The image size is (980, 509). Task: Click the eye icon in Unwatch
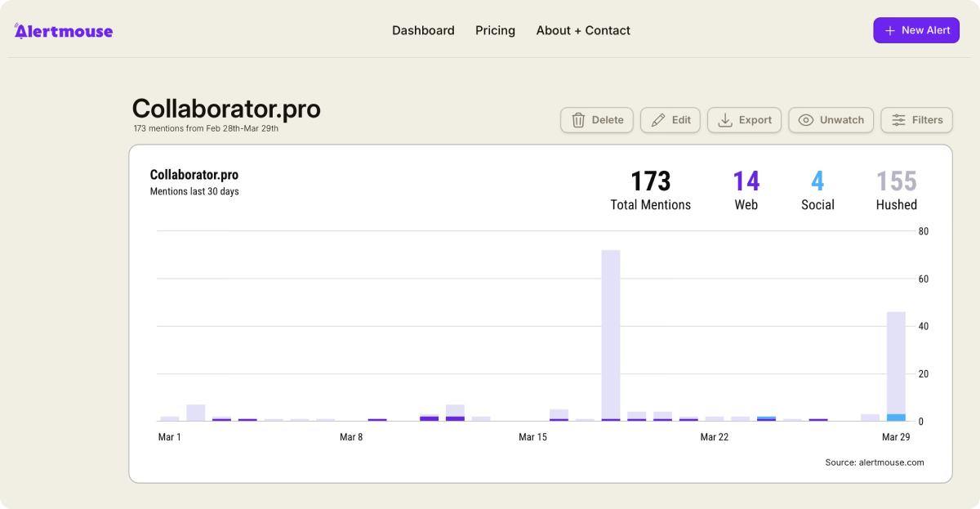pos(806,120)
